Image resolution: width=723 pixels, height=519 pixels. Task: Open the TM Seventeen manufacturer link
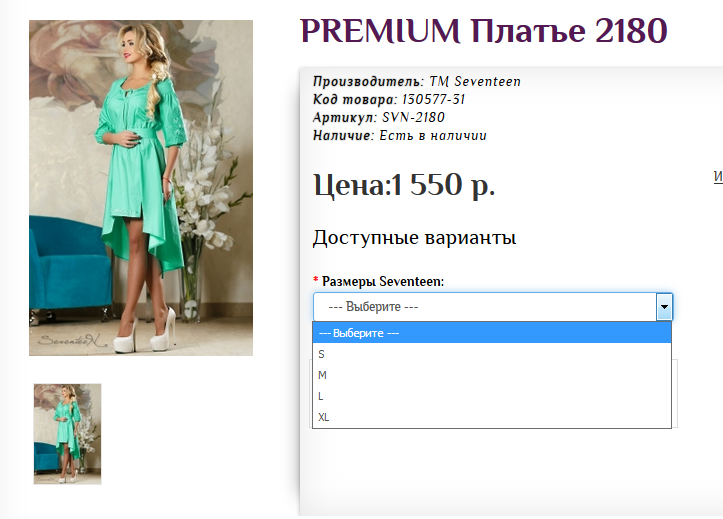coord(475,82)
